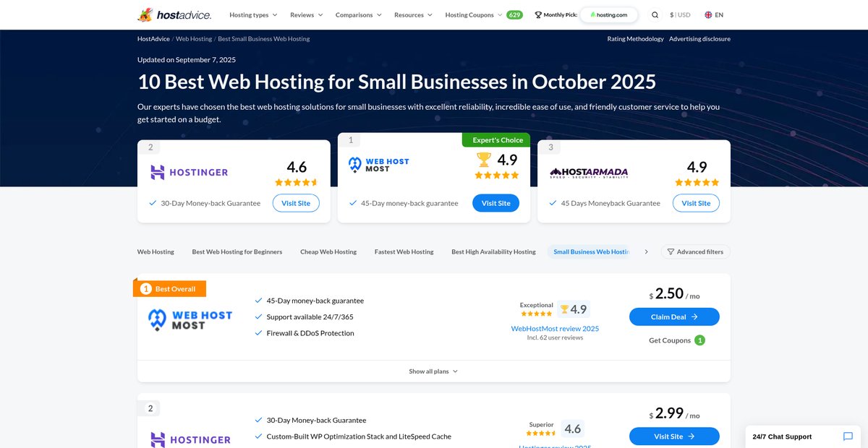Screen dimensions: 868x448
Task: Click the star rating under Exceptional
Action: pos(536,314)
